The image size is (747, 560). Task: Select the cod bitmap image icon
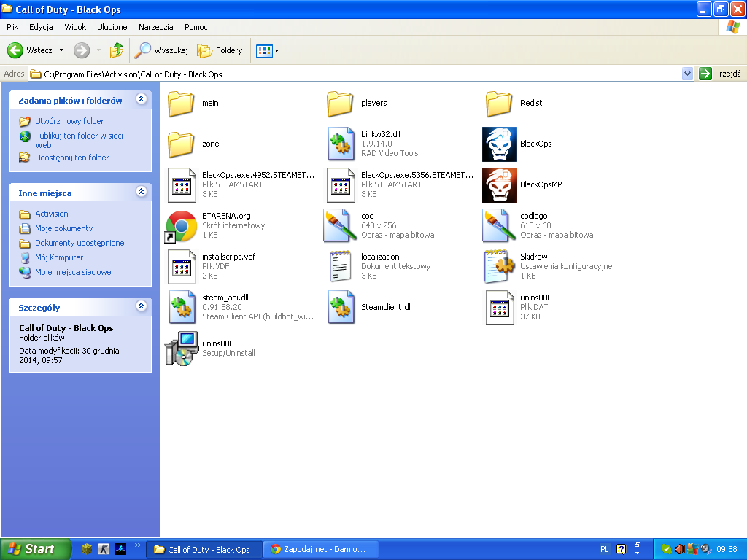click(x=340, y=226)
